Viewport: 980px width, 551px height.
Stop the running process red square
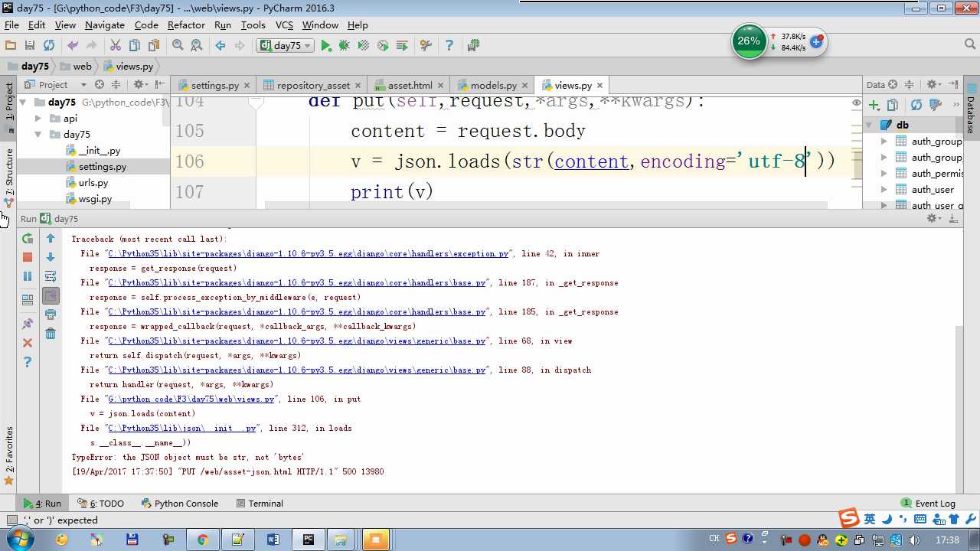click(x=28, y=258)
